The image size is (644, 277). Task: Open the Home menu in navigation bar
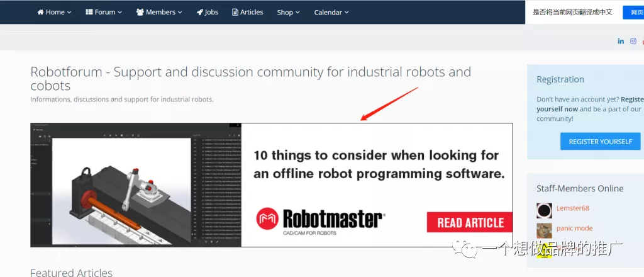point(54,12)
